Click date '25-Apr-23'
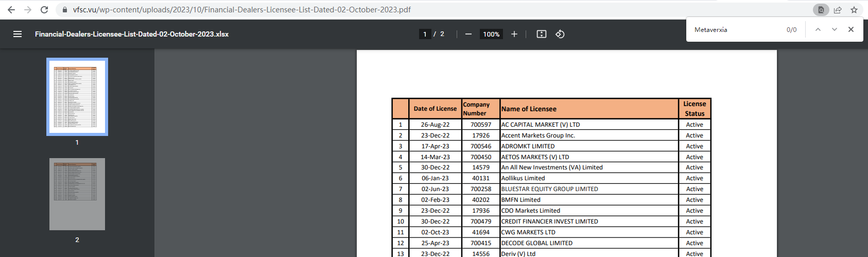 (435, 243)
